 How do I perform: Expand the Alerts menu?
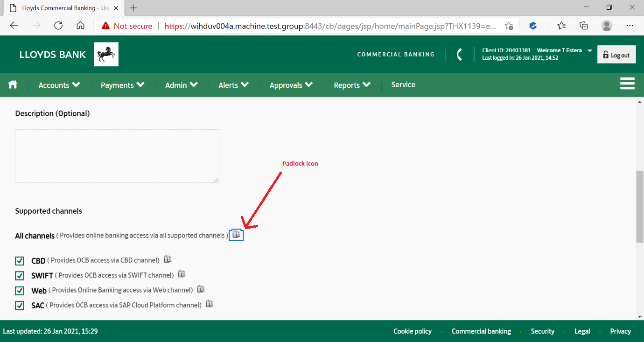[233, 85]
